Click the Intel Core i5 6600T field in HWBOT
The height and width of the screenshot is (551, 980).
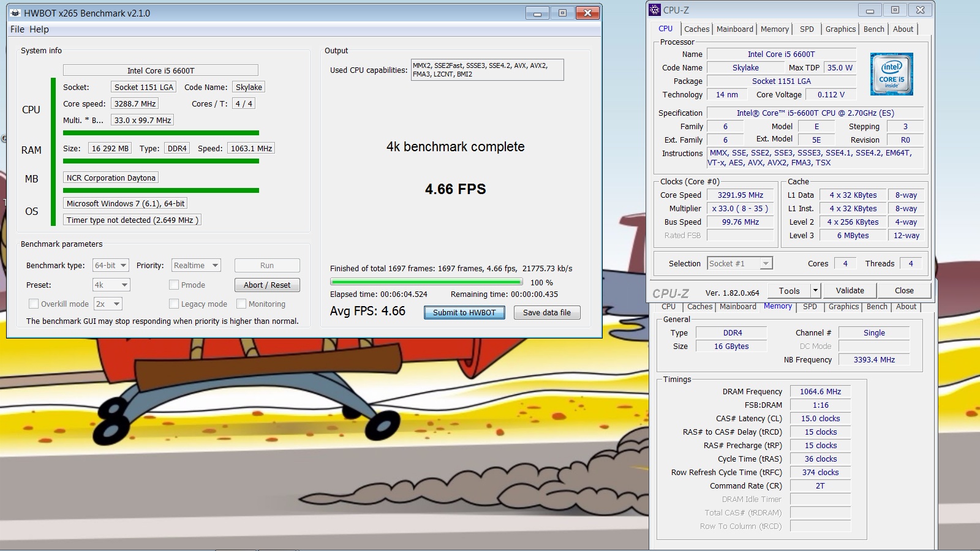(160, 70)
